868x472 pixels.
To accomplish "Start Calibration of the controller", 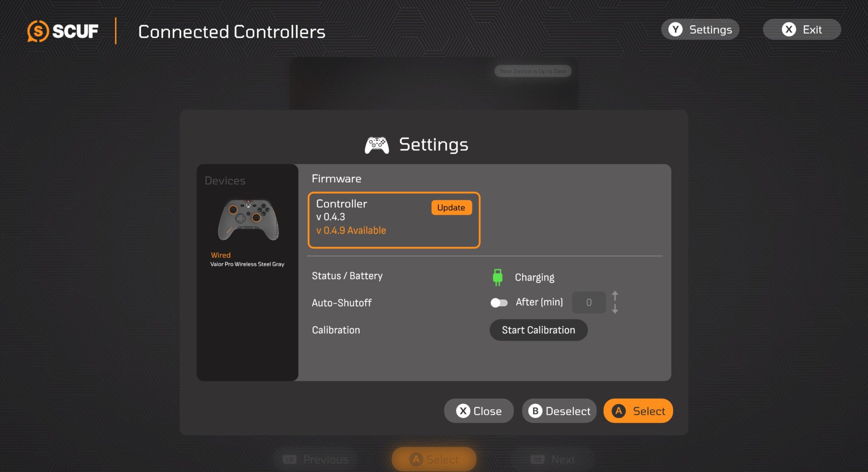I will [538, 330].
